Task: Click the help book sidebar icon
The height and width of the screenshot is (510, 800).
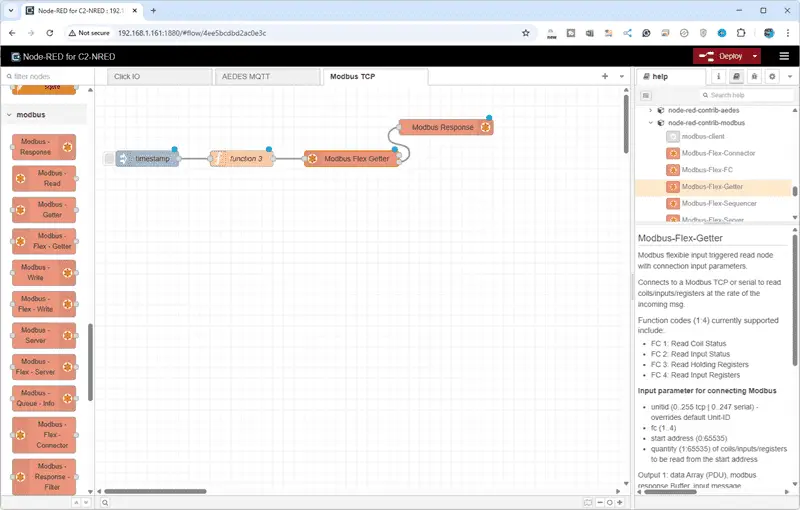Action: (736, 76)
